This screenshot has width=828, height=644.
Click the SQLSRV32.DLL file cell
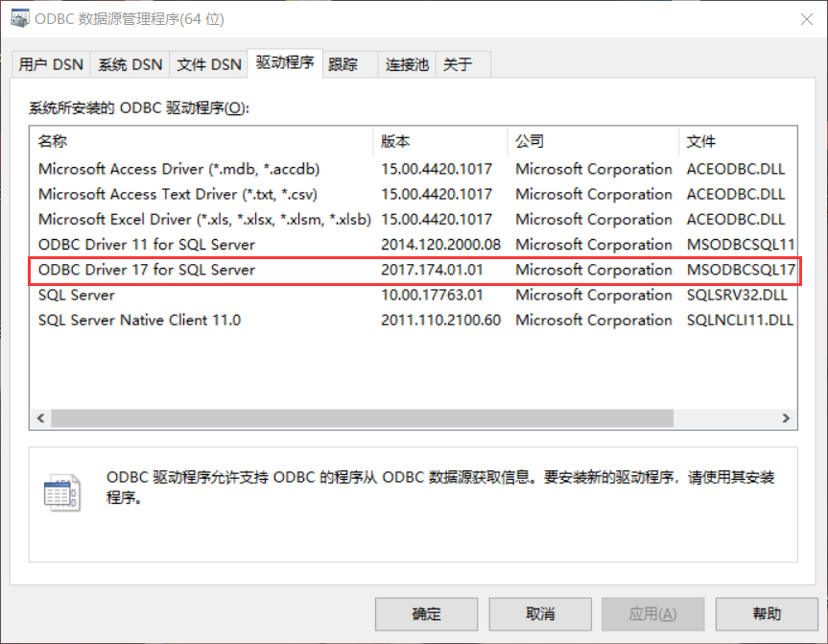pyautogui.click(x=737, y=295)
